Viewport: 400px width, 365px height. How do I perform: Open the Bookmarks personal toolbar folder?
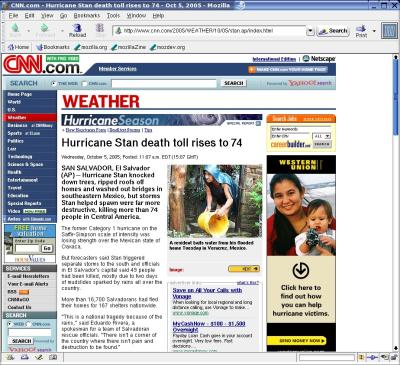pos(53,47)
